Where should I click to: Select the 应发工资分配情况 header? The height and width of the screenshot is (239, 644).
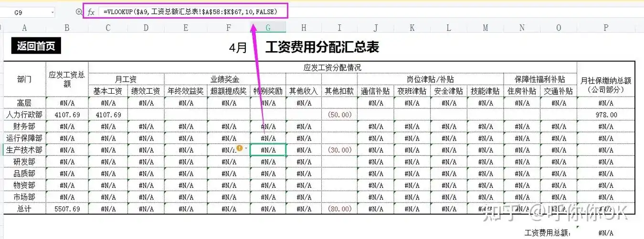tap(332, 67)
